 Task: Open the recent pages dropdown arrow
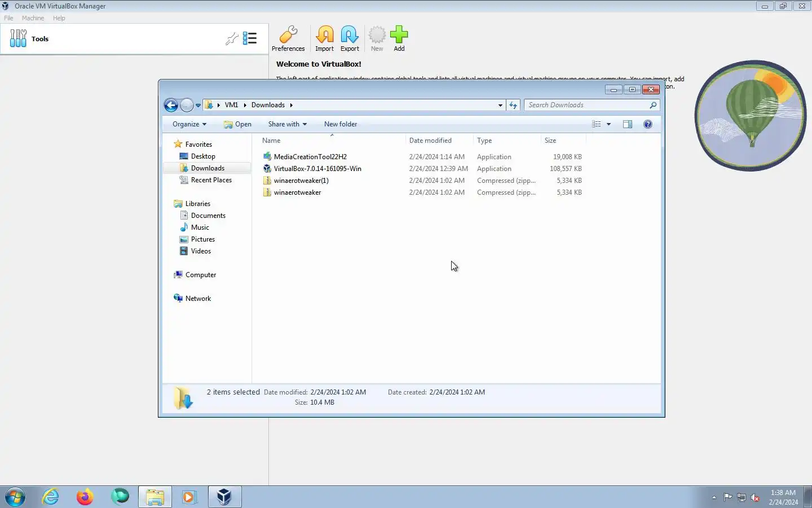[x=198, y=106]
